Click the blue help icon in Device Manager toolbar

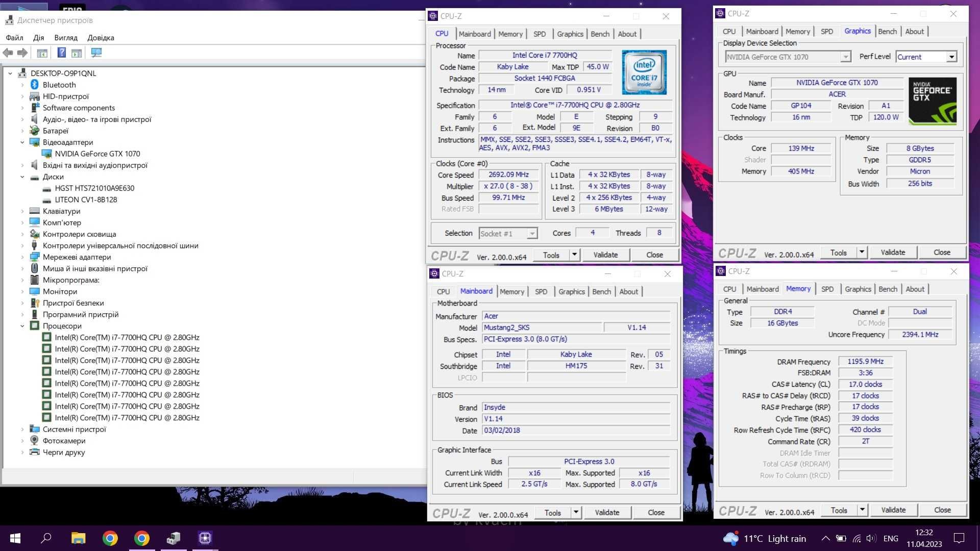coord(61,53)
